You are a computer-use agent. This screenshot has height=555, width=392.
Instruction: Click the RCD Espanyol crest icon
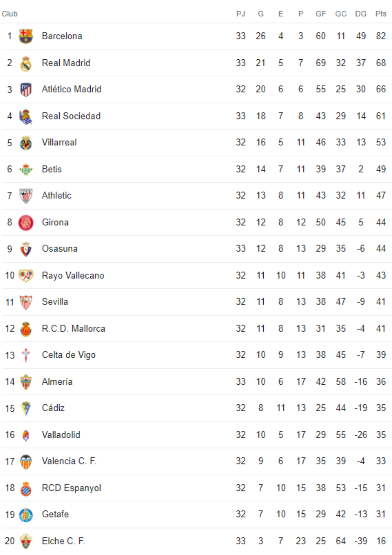(26, 488)
